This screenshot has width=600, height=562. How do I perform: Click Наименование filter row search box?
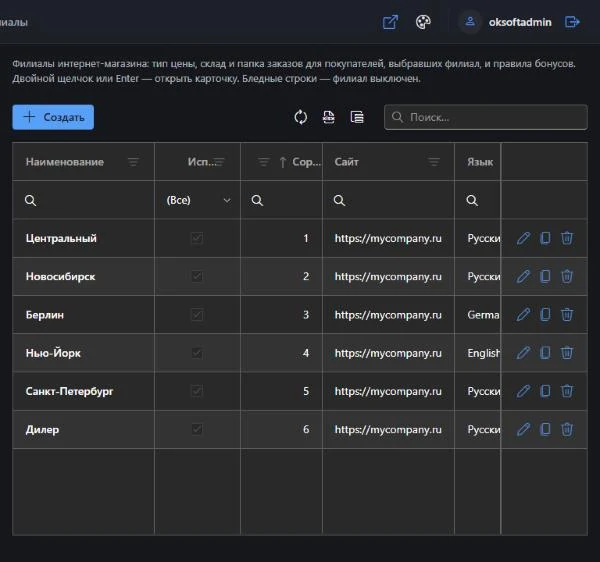pyautogui.click(x=83, y=200)
